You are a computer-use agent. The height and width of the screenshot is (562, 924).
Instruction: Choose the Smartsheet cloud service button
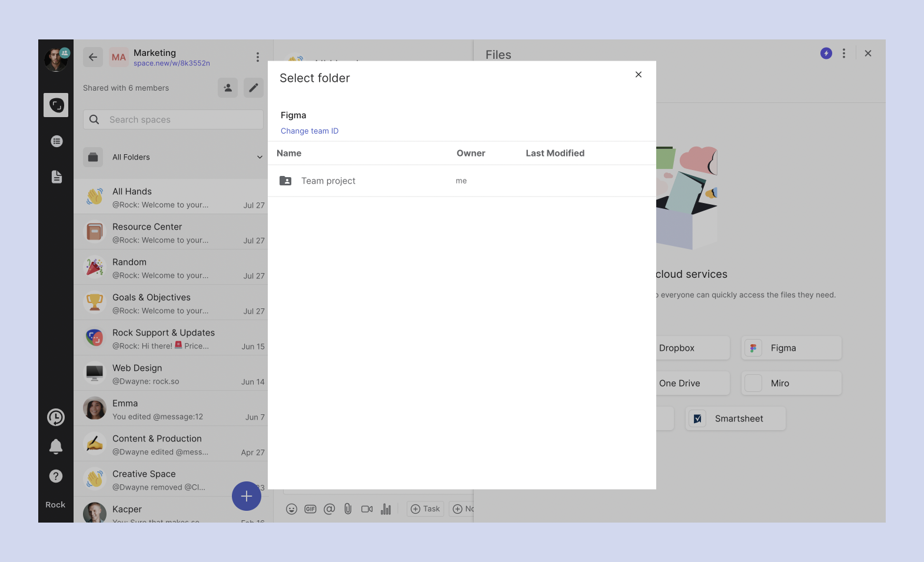[736, 418]
